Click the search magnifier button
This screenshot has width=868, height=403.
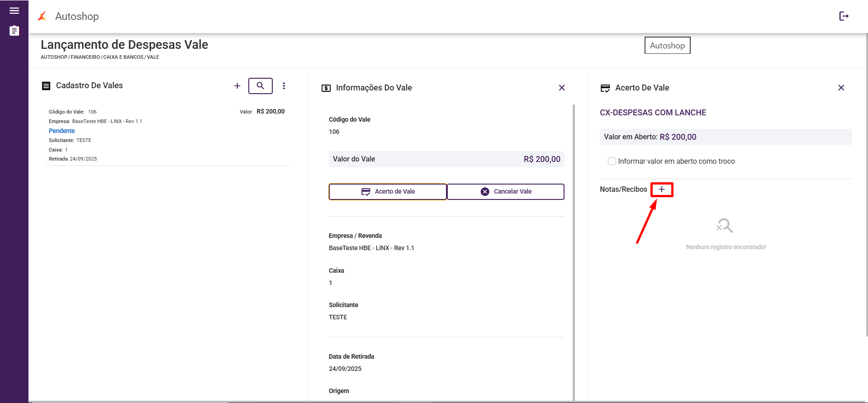click(261, 86)
